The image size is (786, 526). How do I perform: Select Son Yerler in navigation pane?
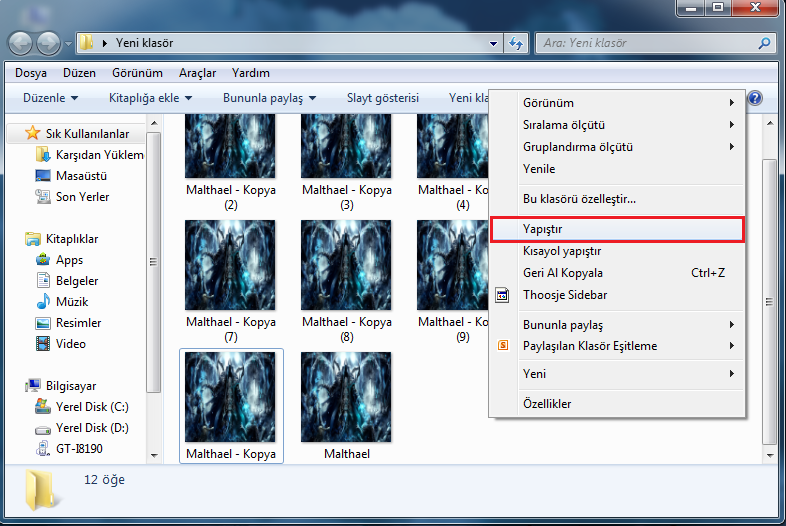pos(73,197)
